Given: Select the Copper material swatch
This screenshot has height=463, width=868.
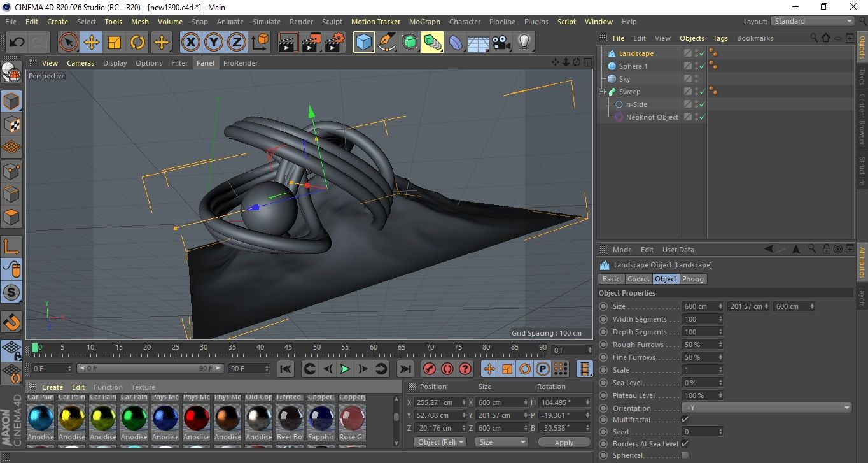Looking at the screenshot, I should tap(321, 418).
